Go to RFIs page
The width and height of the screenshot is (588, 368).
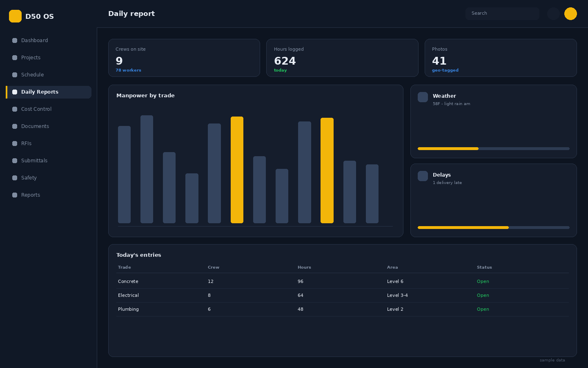49,144
